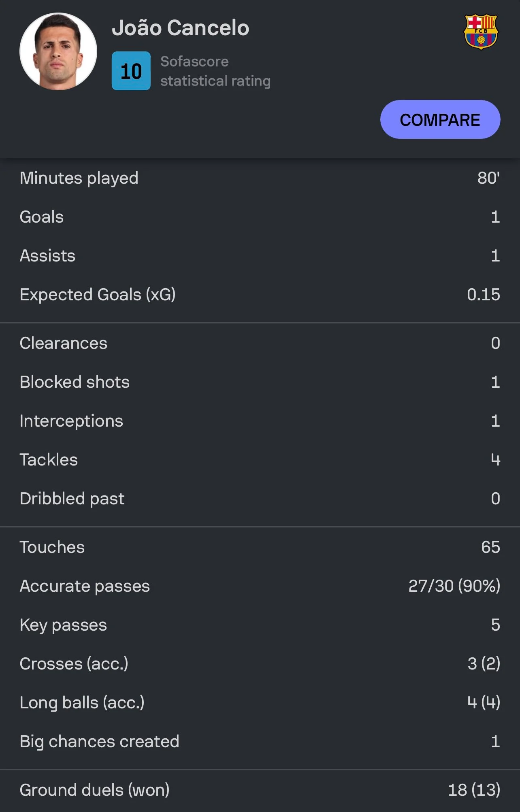The image size is (520, 812).
Task: Select the Goals stat row
Action: click(260, 217)
